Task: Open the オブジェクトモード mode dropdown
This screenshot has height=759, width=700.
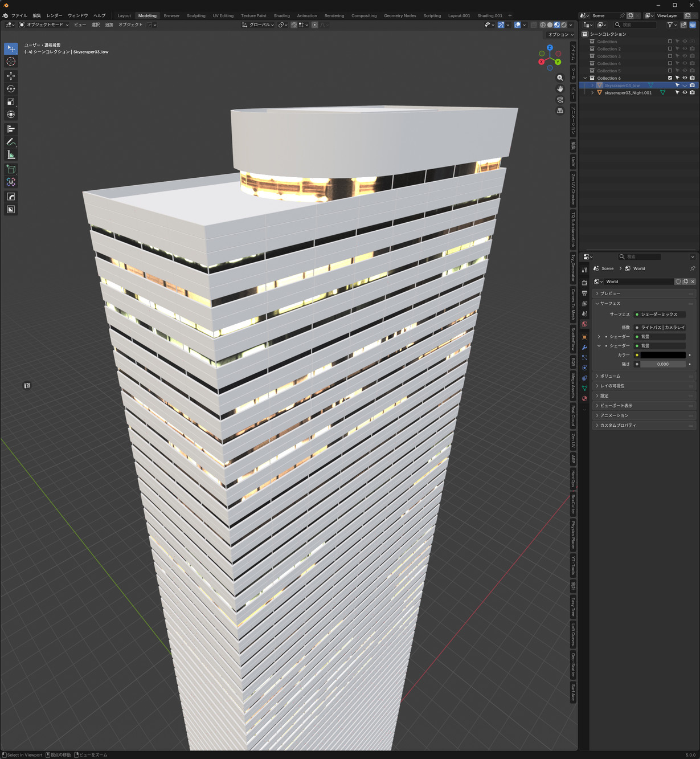Action: click(44, 25)
